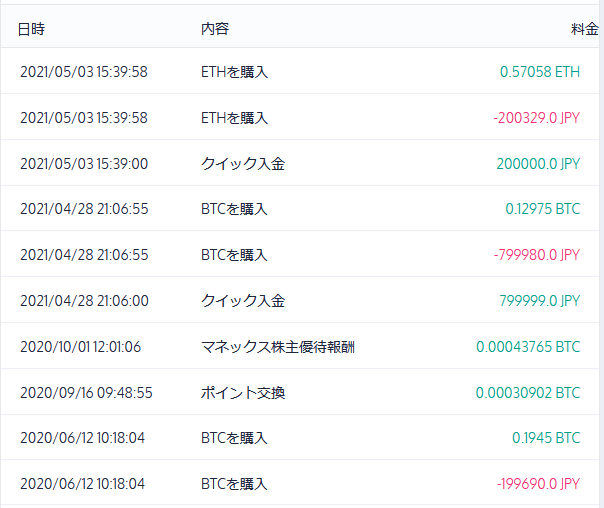Click date 2020/10/01 12:01:06
604x508 pixels.
(81, 347)
